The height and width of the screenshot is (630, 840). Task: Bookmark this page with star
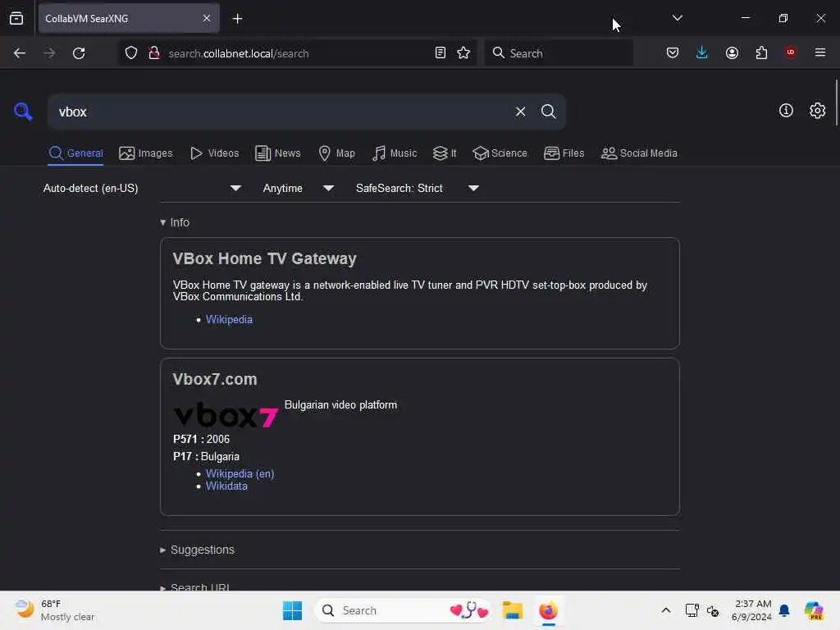(x=463, y=53)
